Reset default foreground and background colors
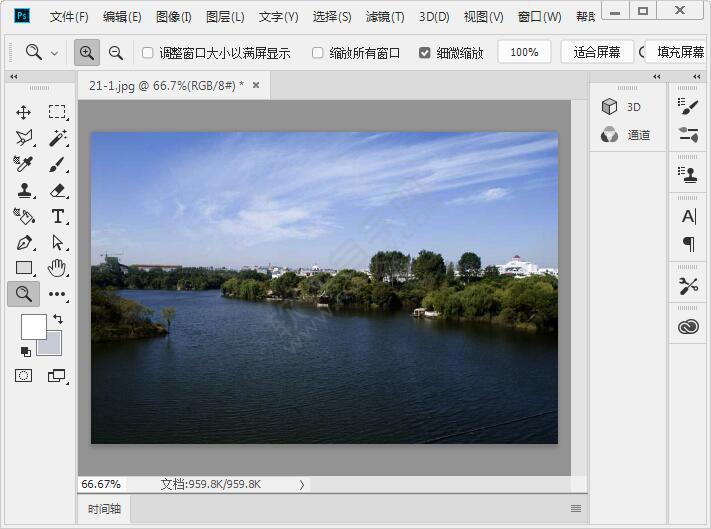This screenshot has width=711, height=529. (25, 351)
